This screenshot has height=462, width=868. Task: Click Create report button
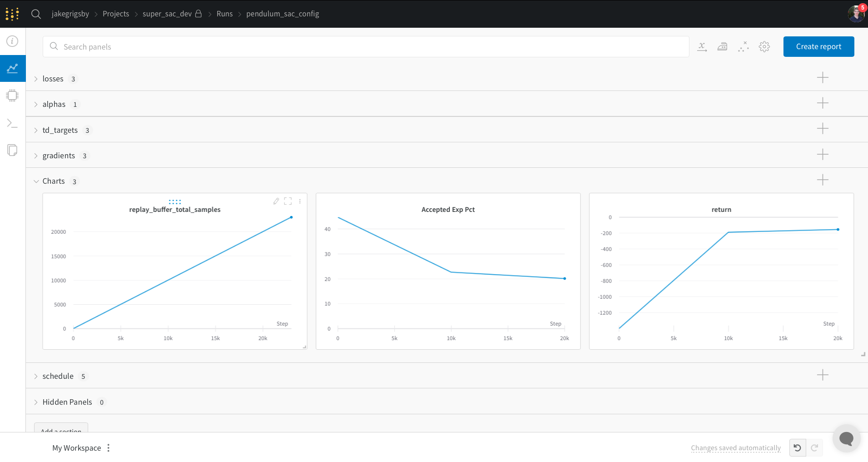coord(819,47)
